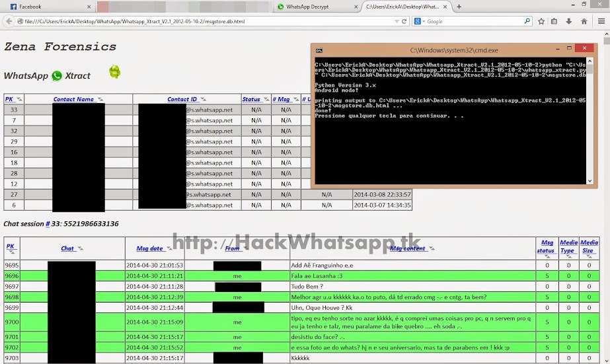Image resolution: width=610 pixels, height=364 pixels.
Task: Bookmark this page with the star icon
Action: (x=541, y=21)
